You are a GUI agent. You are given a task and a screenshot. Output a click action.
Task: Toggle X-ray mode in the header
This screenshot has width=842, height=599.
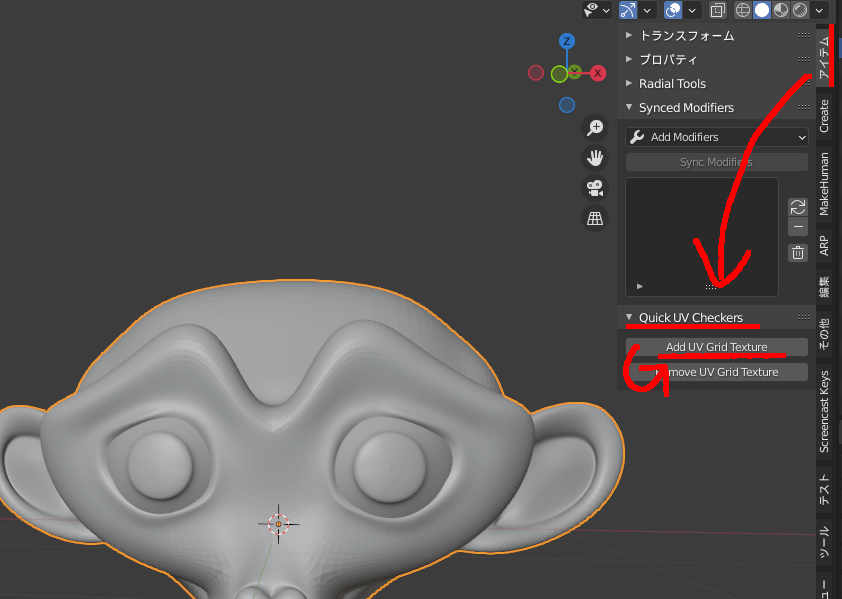pos(716,10)
